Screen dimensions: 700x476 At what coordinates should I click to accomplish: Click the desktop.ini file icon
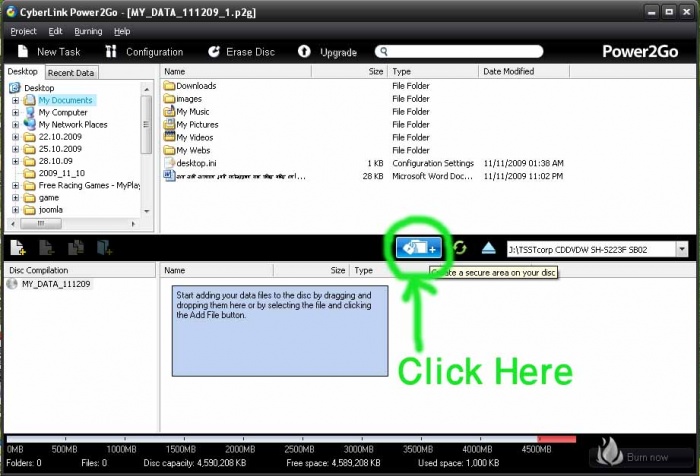169,163
